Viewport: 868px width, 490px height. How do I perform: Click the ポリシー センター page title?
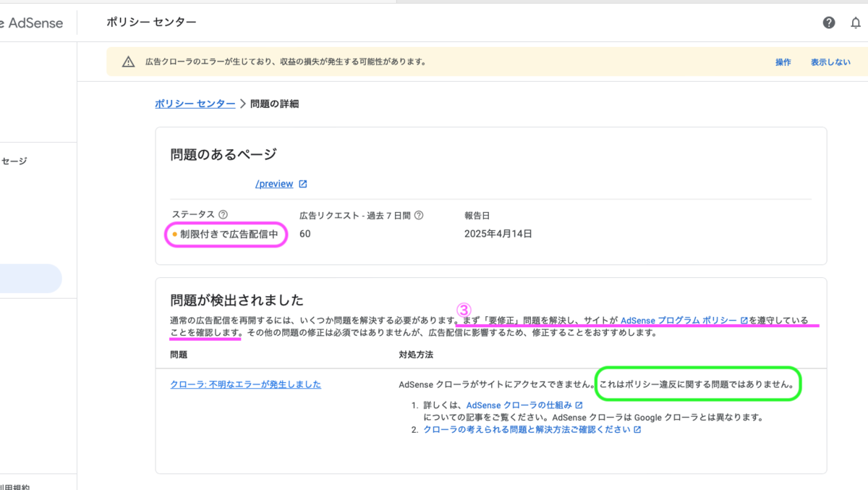coord(151,22)
